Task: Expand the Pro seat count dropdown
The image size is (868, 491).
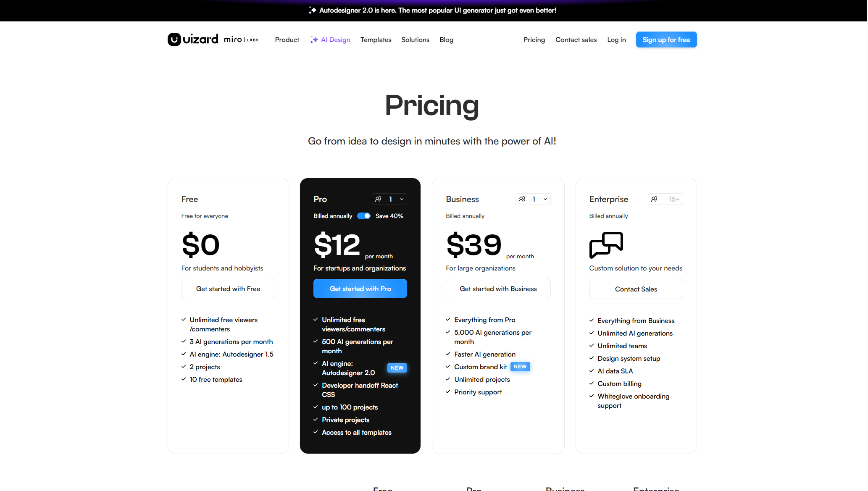Action: tap(402, 199)
